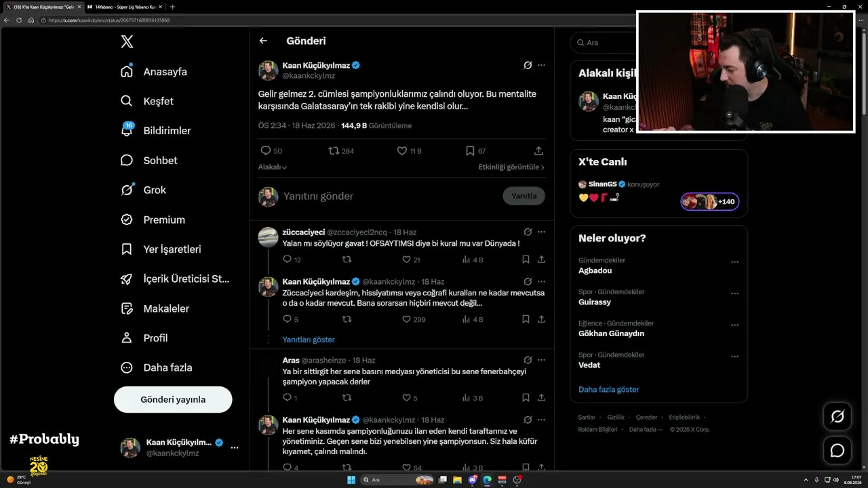The height and width of the screenshot is (488, 868).
Task: Click the X logo in the sidebar
Action: pos(127,42)
